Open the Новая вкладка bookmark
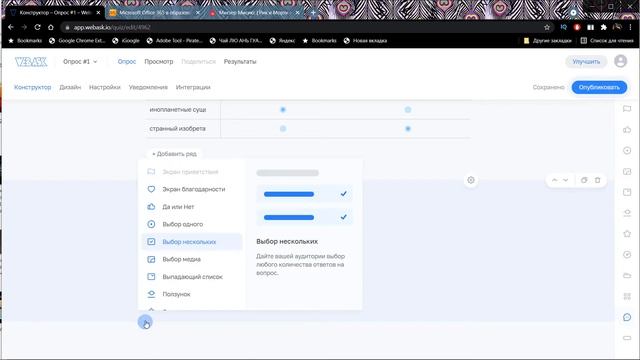This screenshot has width=640, height=360. tap(365, 41)
